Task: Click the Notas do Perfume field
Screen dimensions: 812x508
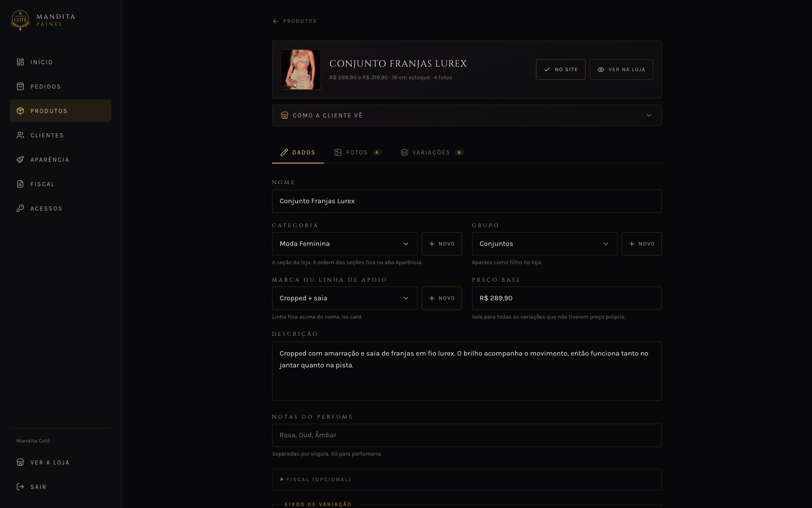Action: coord(466,435)
